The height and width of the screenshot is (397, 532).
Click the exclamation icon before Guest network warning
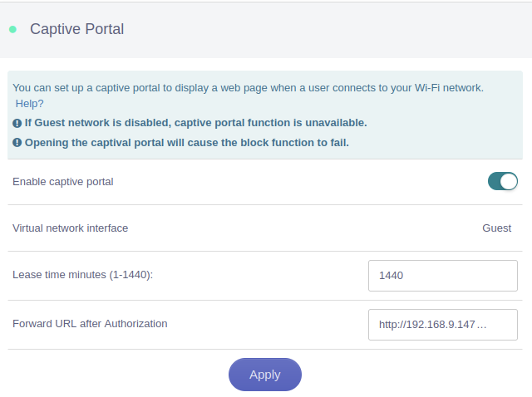point(17,123)
